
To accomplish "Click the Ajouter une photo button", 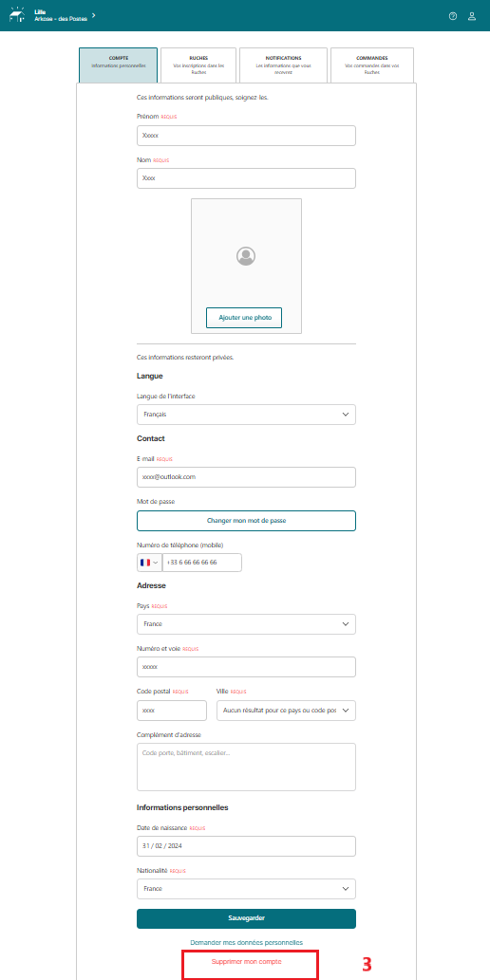I will (x=244, y=318).
